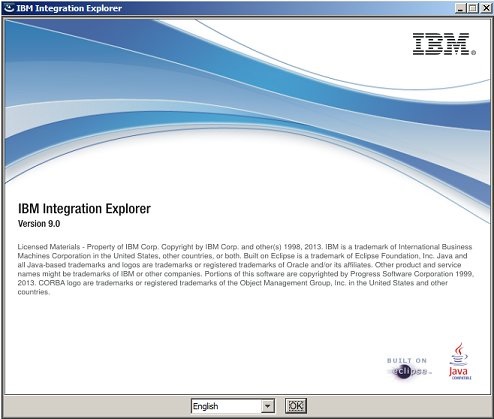Image resolution: width=494 pixels, height=419 pixels.
Task: Click the Java Compatible logo
Action: (459, 361)
